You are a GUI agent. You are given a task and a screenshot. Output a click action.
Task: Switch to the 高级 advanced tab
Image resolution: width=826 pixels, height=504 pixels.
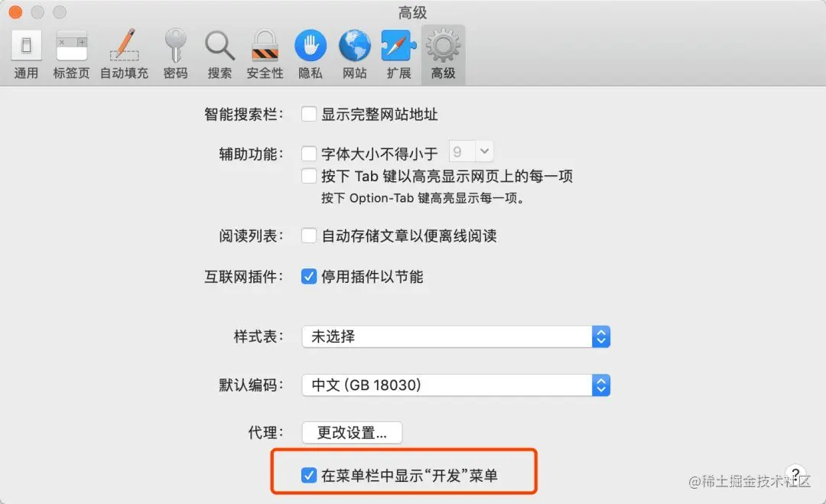pos(443,54)
